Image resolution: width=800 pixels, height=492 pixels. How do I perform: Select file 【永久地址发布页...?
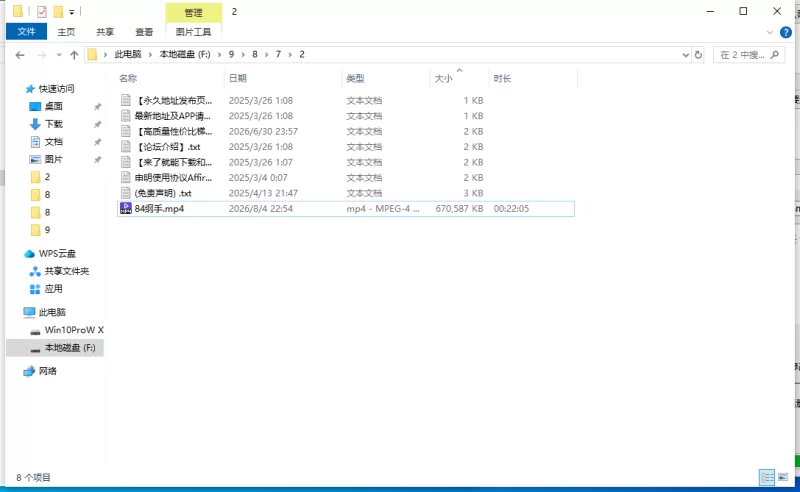pyautogui.click(x=173, y=101)
